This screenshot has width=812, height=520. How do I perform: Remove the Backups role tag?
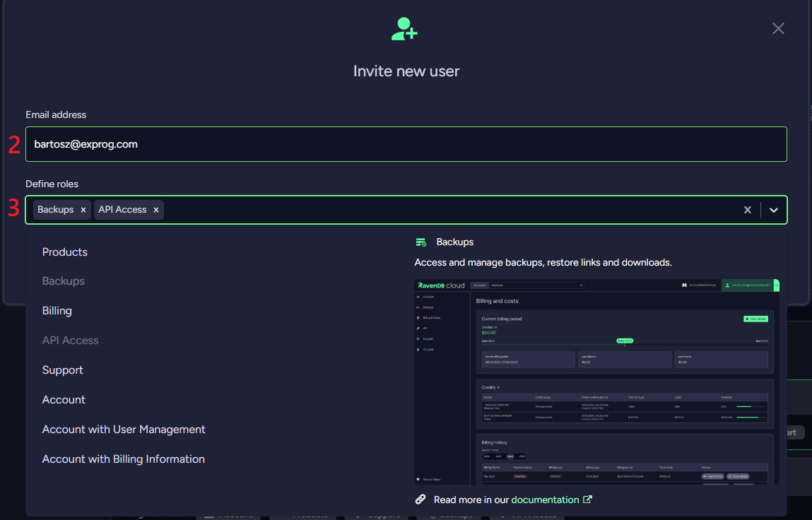83,210
